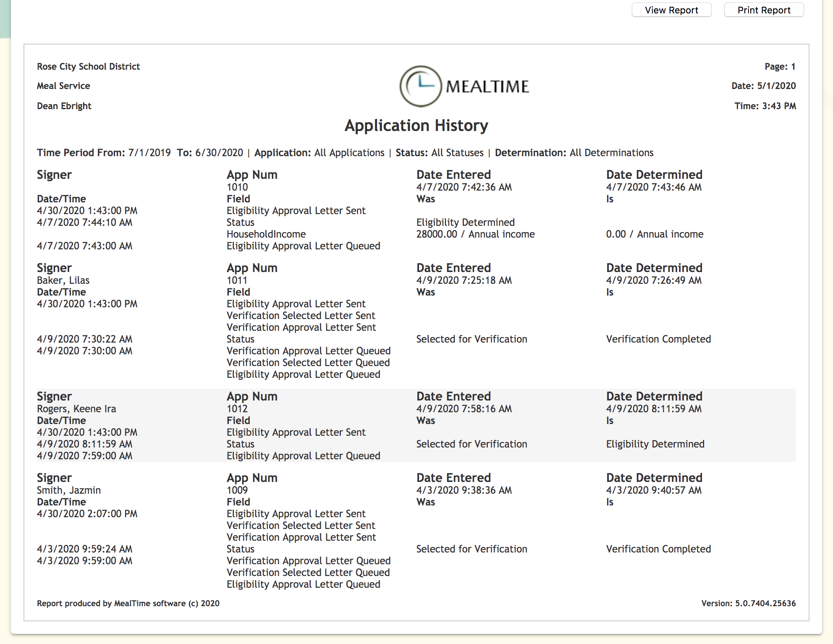This screenshot has height=644, width=833.
Task: Click the HouseholdIncome field entry
Action: click(266, 234)
